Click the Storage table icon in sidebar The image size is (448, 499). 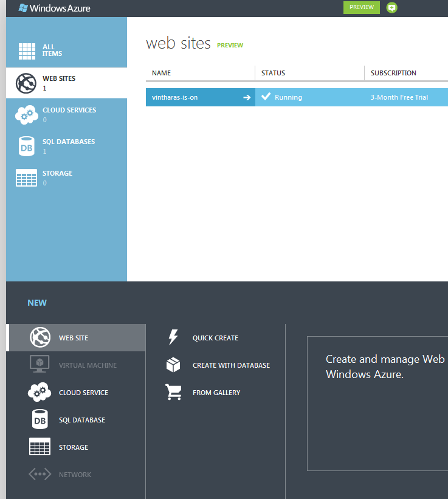click(26, 177)
